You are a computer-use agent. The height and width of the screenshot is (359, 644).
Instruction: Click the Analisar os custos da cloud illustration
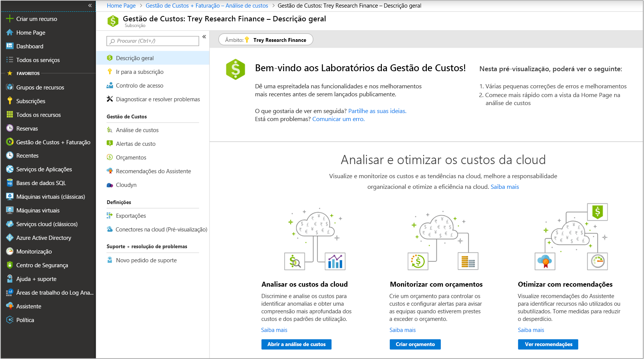(315, 239)
